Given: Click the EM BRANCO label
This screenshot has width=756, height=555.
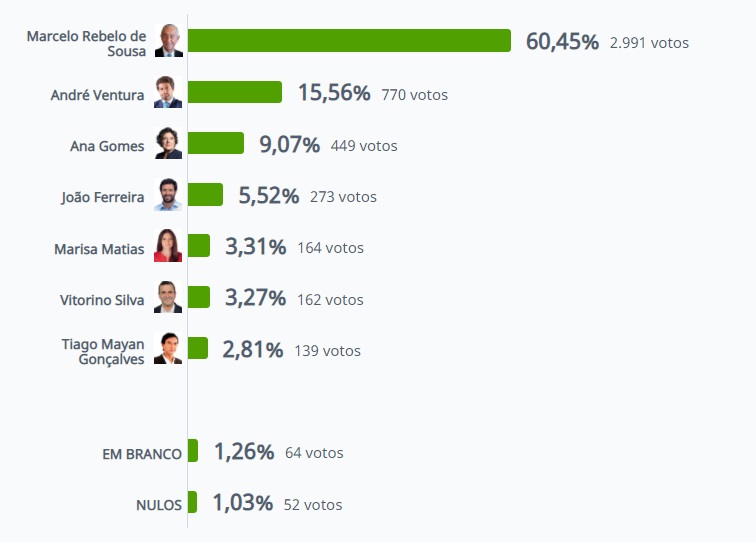Looking at the screenshot, I should [x=142, y=454].
